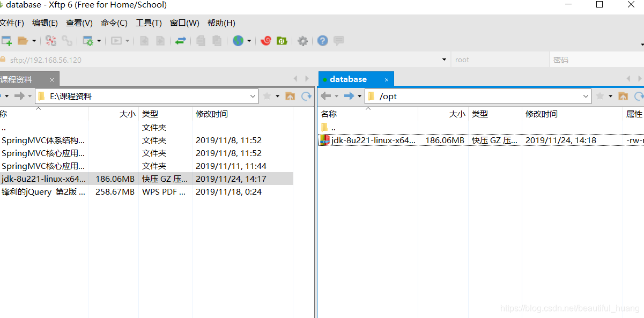644x318 pixels.
Task: Select jdk-8u221-linux-x64 file in local pane
Action: [x=146, y=179]
